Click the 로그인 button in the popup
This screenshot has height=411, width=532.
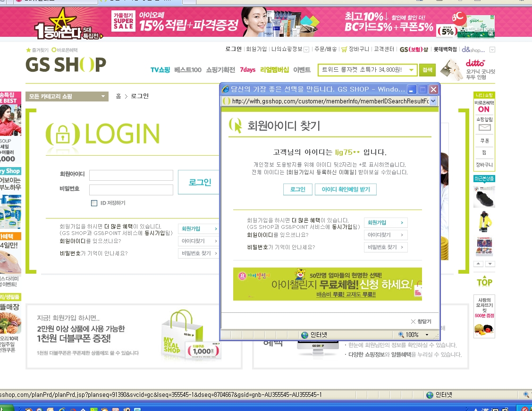pos(297,189)
